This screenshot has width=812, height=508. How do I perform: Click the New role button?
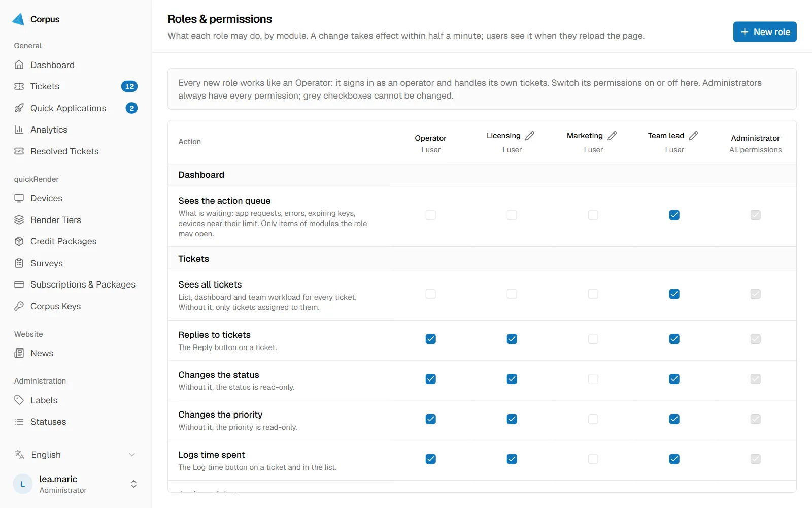click(x=765, y=32)
